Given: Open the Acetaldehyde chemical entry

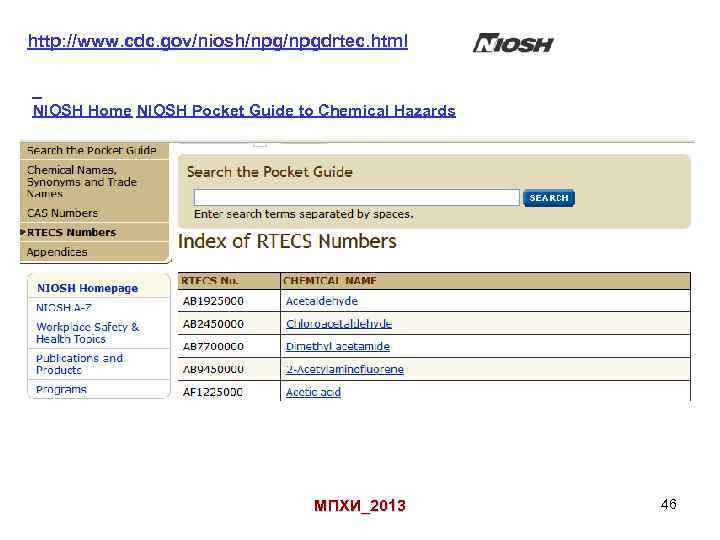Looking at the screenshot, I should (321, 301).
